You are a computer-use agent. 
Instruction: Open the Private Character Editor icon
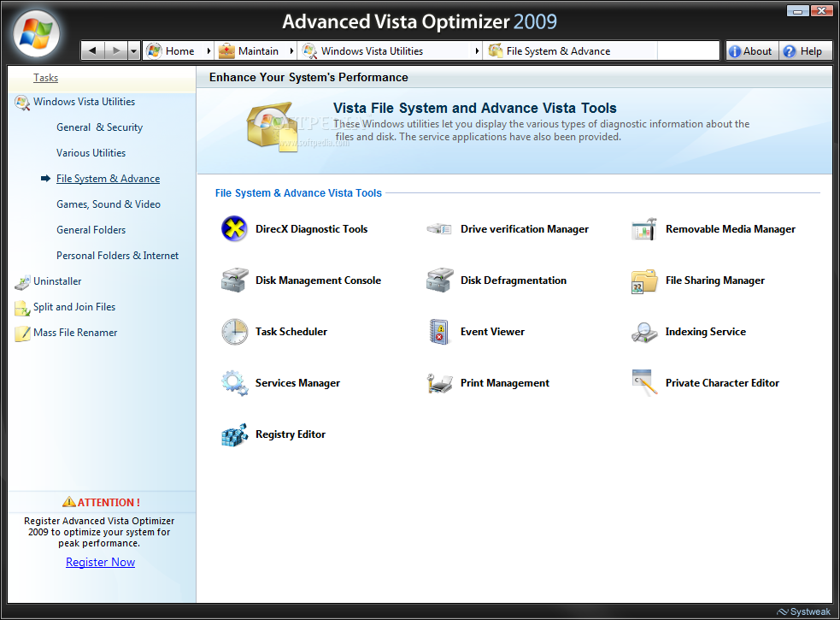coord(644,382)
